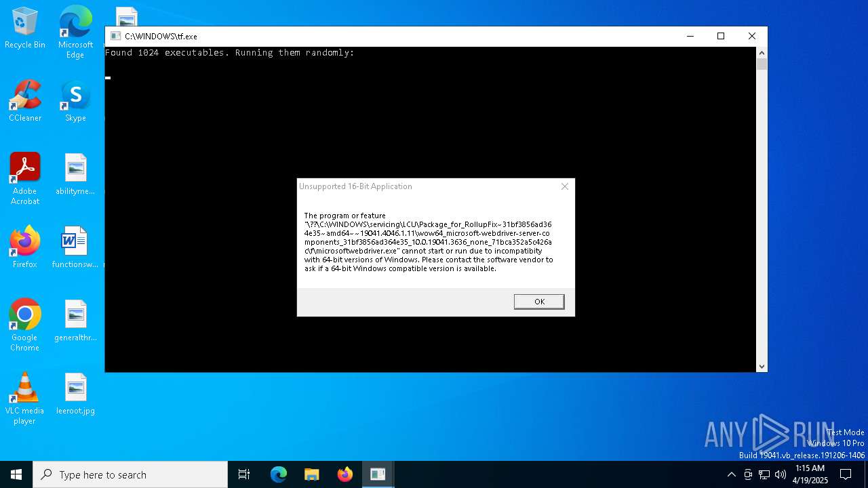This screenshot has height=488, width=868.
Task: Select the generalthr... image file
Action: [75, 321]
